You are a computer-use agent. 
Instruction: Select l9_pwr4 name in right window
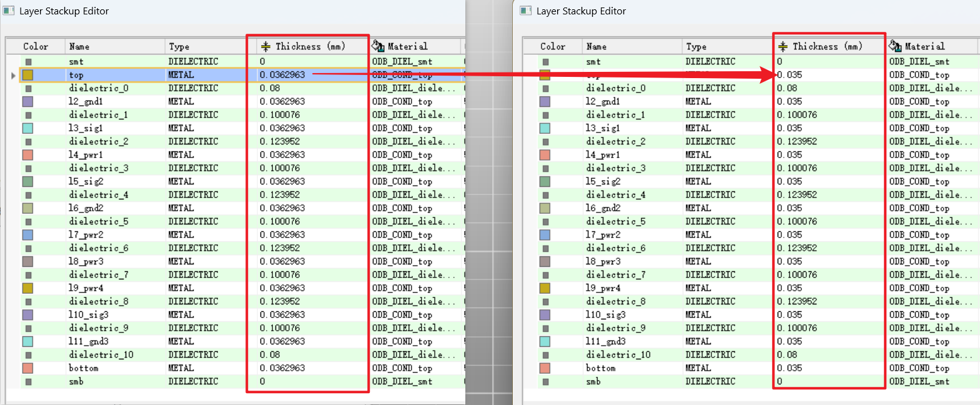coord(603,288)
